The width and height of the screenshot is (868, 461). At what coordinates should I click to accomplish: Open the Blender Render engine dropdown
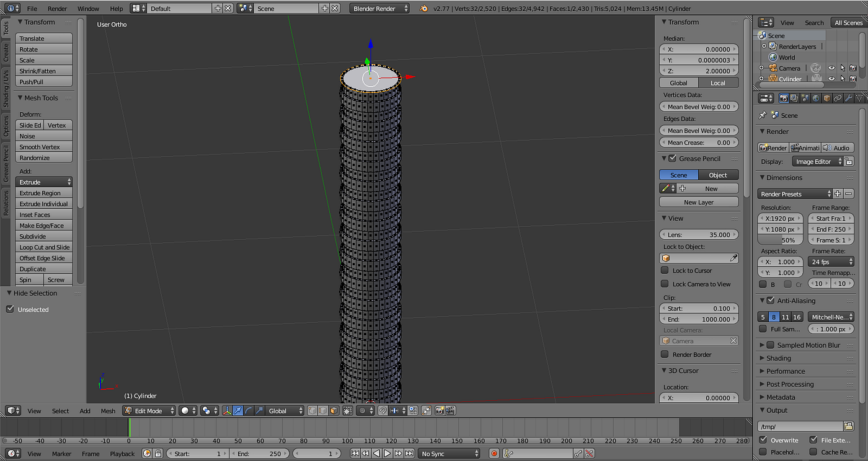point(380,9)
